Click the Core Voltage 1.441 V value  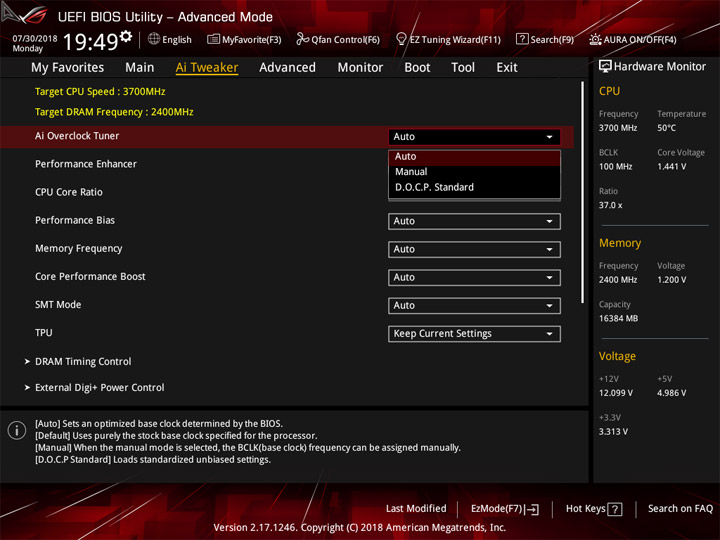coord(671,167)
